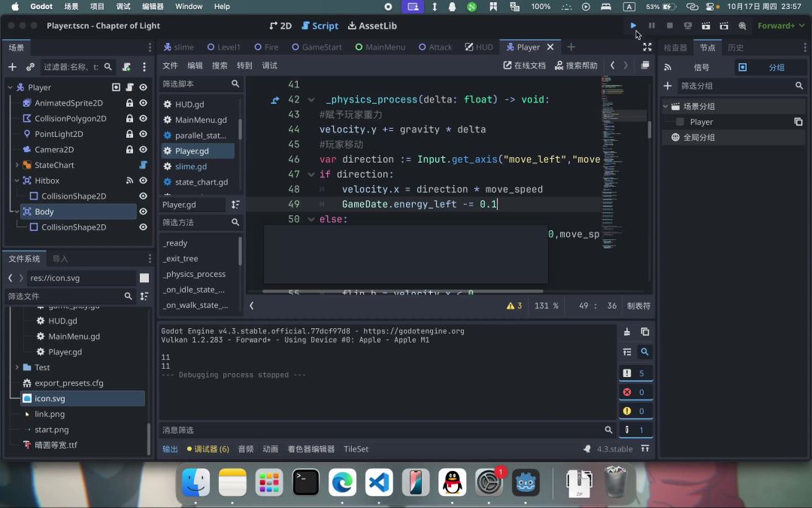
Task: Clear the output log panel
Action: [x=627, y=332]
